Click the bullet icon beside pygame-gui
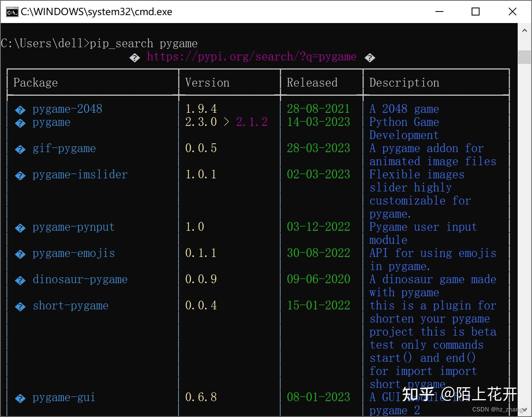The height and width of the screenshot is (417, 532). [x=20, y=398]
